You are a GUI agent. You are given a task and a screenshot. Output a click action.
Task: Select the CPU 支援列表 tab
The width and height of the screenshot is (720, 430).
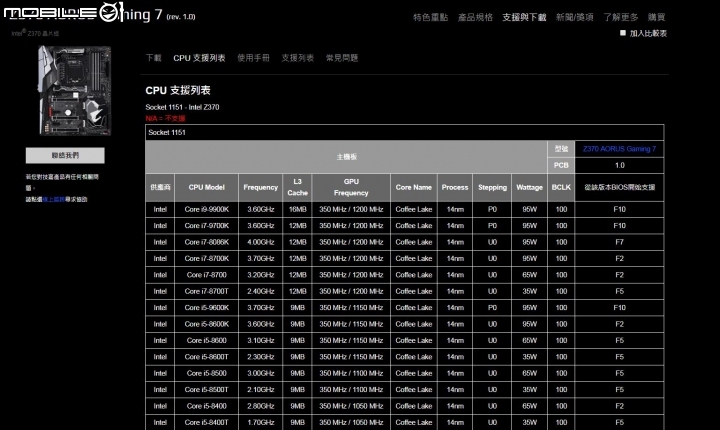199,58
